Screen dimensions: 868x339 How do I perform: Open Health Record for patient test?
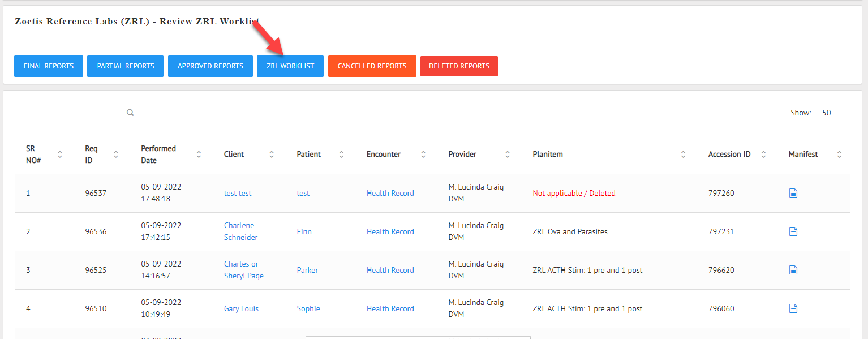click(390, 193)
